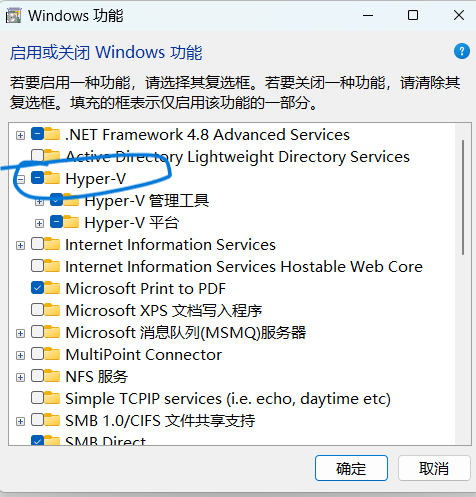
Task: Enable Active Directory Lightweight Directory Services checkbox
Action: [37, 155]
